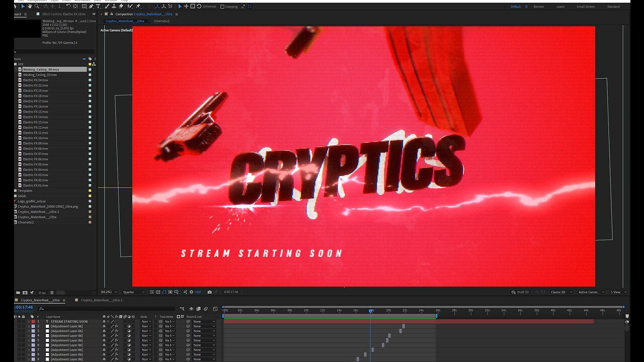Click the exposure value +0,0
Viewport: 644px width, 362px height.
click(198, 292)
